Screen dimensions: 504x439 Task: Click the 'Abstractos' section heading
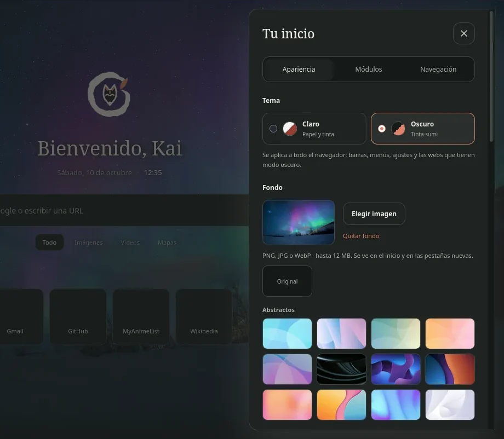pos(278,310)
